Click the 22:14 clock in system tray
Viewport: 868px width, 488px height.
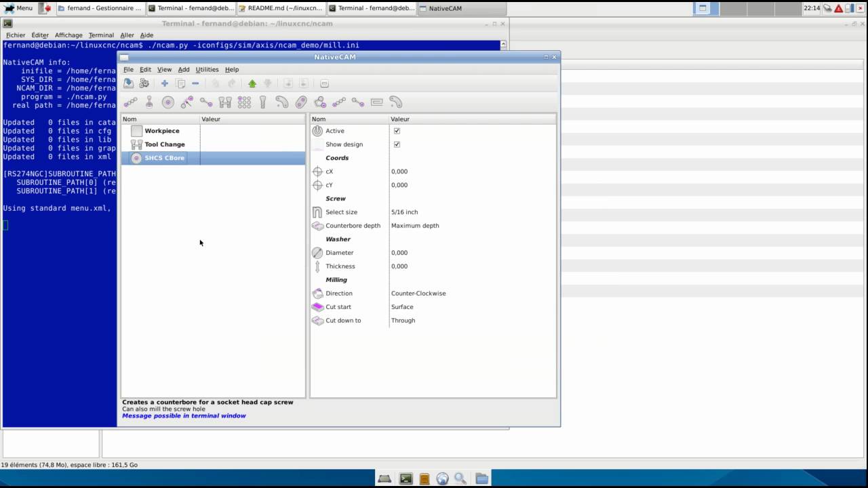pos(812,8)
